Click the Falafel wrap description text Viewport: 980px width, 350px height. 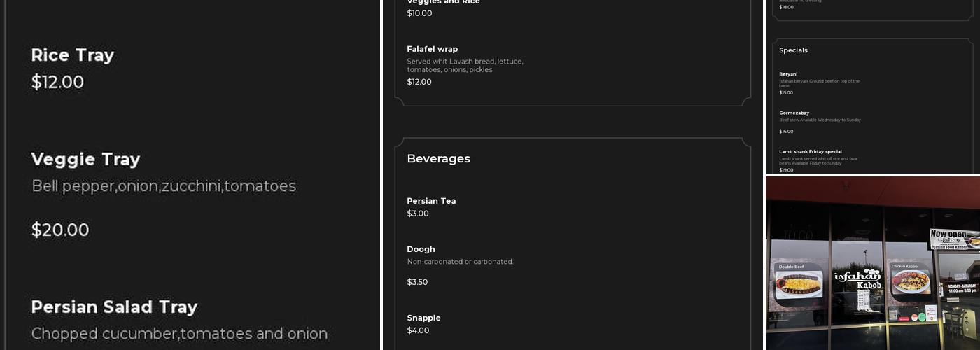(x=465, y=66)
